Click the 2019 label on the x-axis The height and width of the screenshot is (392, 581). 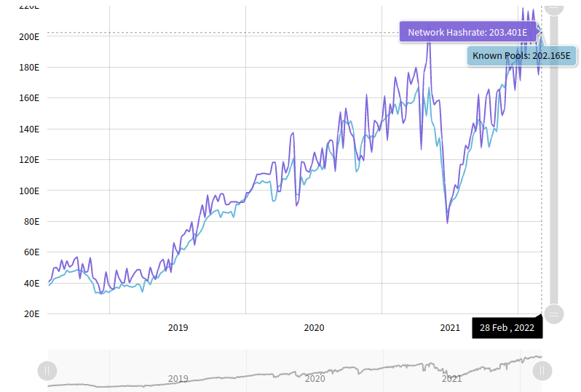click(x=178, y=328)
